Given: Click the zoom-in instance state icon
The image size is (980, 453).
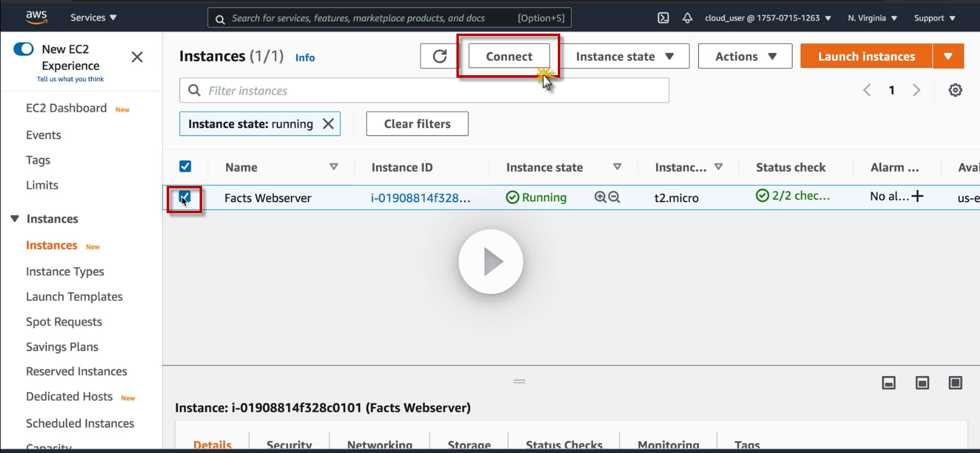Looking at the screenshot, I should (600, 197).
